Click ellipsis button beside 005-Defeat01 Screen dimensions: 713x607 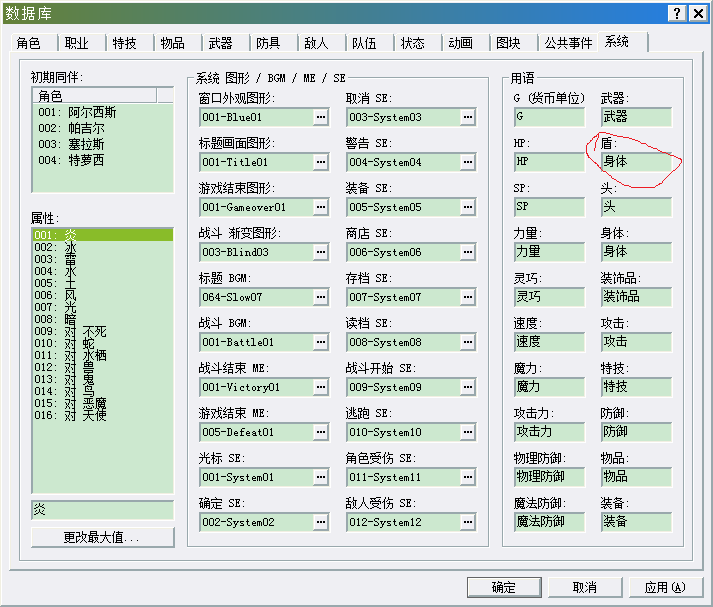(x=321, y=432)
